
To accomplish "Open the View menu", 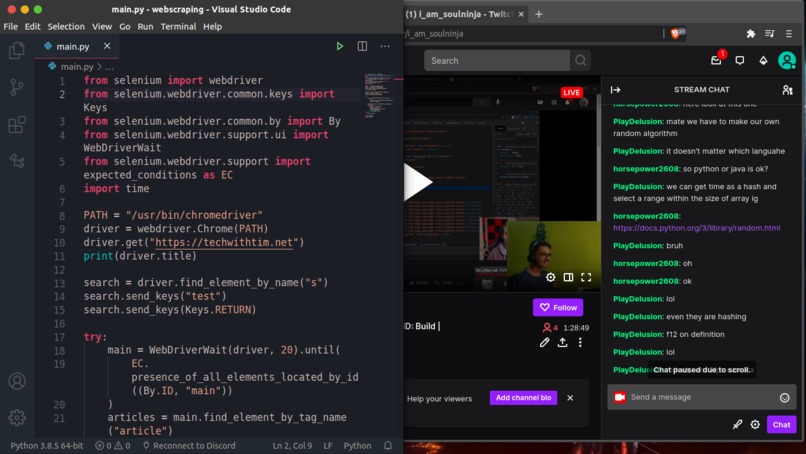I will pyautogui.click(x=102, y=27).
